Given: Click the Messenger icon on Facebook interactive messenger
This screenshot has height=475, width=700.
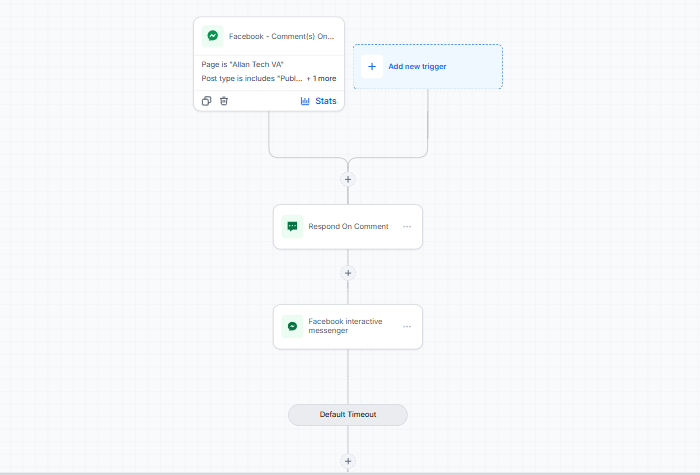Looking at the screenshot, I should pyautogui.click(x=292, y=326).
